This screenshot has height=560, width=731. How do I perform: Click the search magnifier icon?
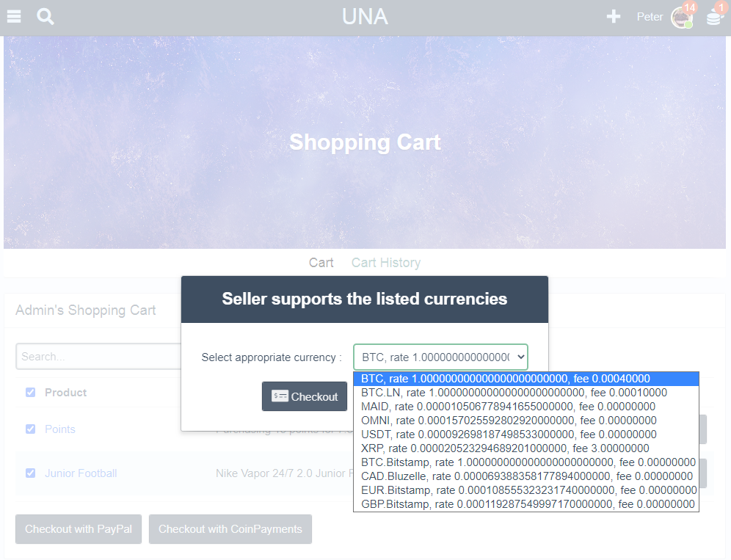pos(46,16)
